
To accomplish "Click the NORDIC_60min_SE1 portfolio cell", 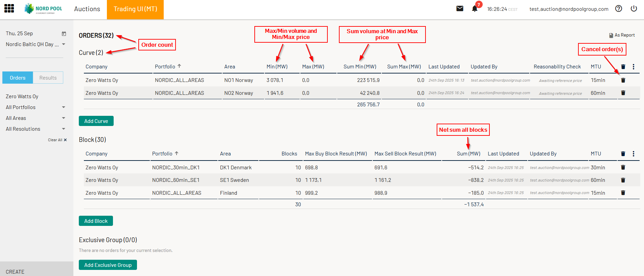I will [x=176, y=180].
